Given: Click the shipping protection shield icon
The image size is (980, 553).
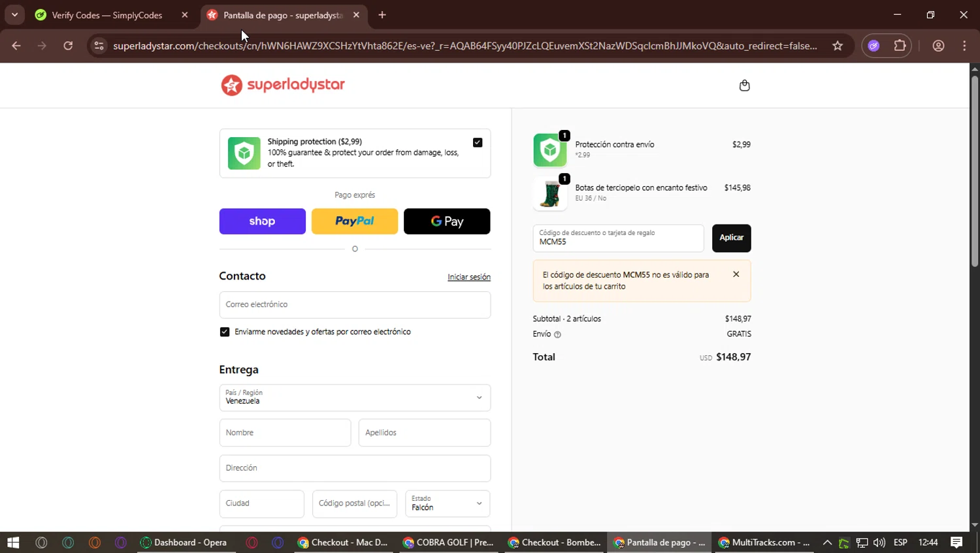Looking at the screenshot, I should (x=244, y=153).
